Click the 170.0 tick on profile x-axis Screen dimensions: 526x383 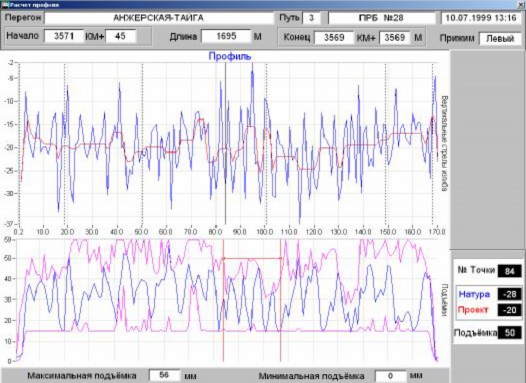click(438, 232)
